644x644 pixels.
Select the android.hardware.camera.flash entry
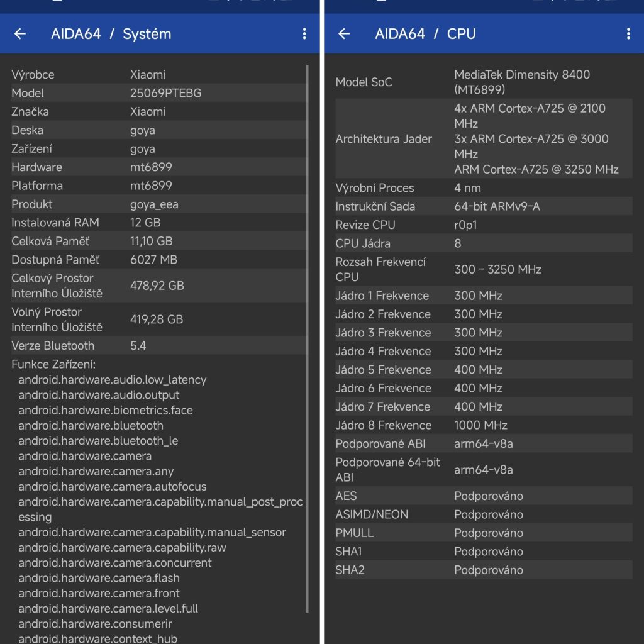(99, 578)
